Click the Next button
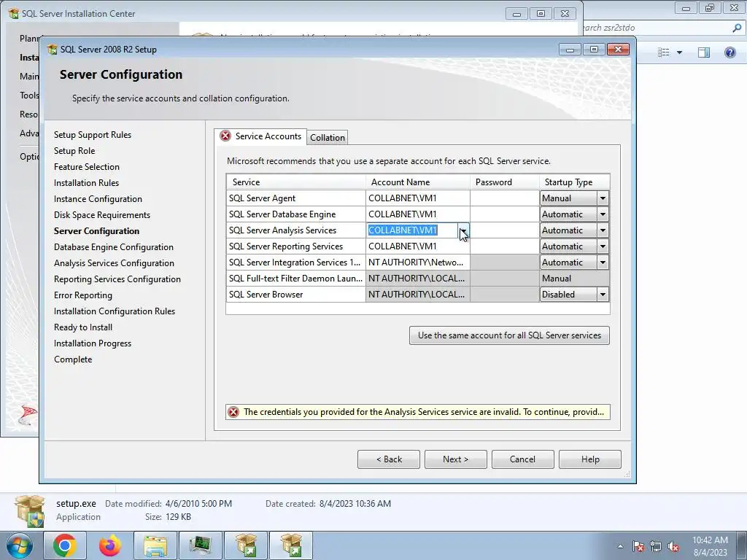This screenshot has width=747, height=560. click(x=455, y=459)
